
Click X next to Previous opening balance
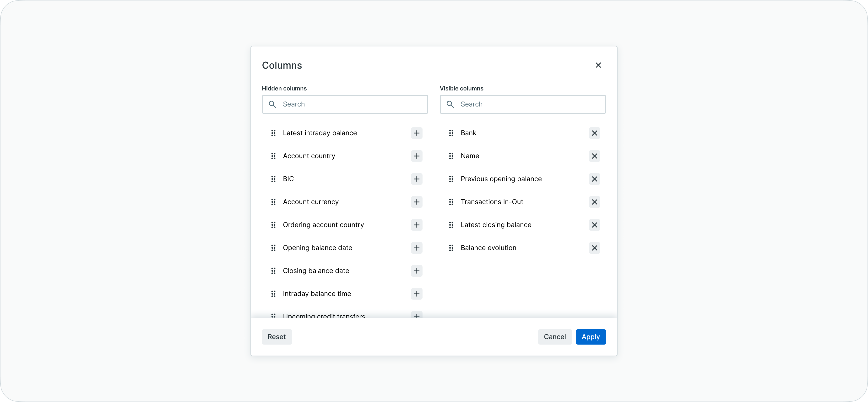(x=594, y=179)
